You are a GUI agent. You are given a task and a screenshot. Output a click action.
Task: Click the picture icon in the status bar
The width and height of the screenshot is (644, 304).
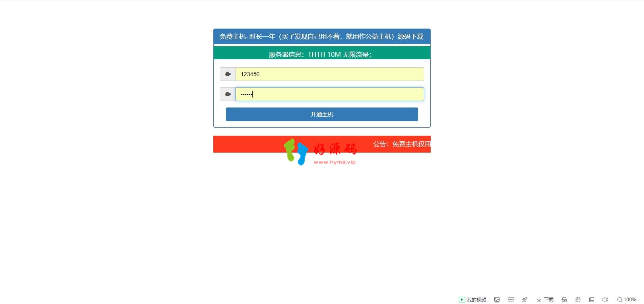click(497, 300)
